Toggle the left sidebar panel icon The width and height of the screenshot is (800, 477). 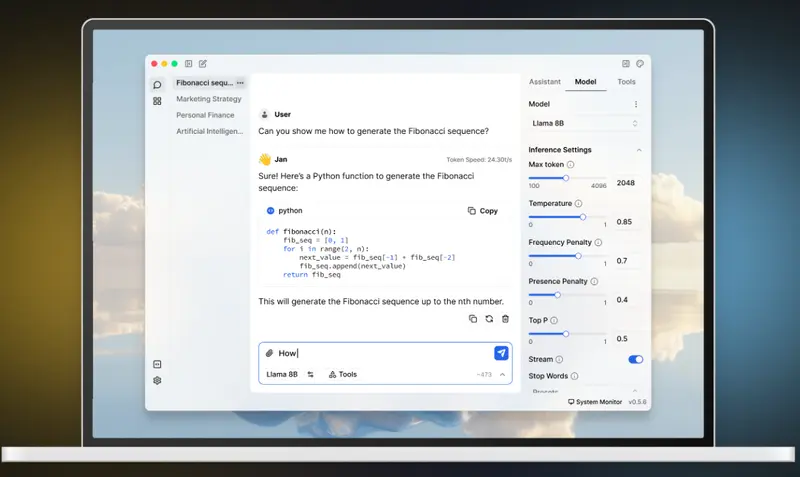(x=189, y=63)
